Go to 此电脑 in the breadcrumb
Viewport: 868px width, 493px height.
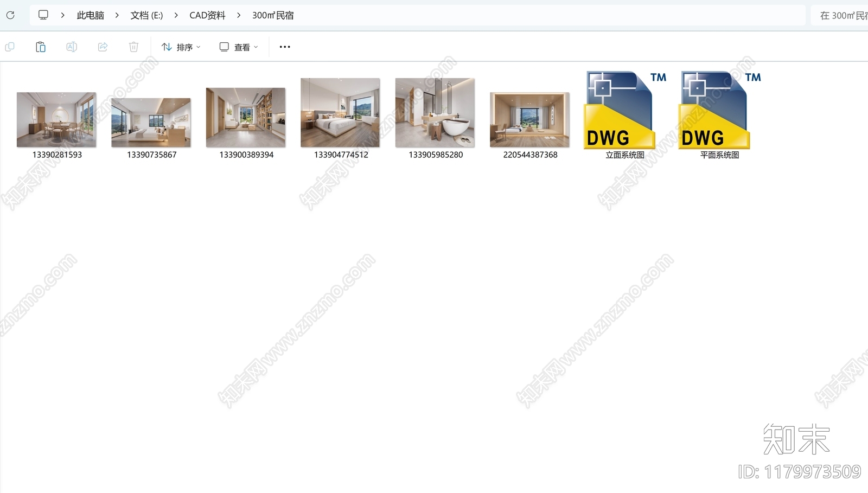point(90,15)
